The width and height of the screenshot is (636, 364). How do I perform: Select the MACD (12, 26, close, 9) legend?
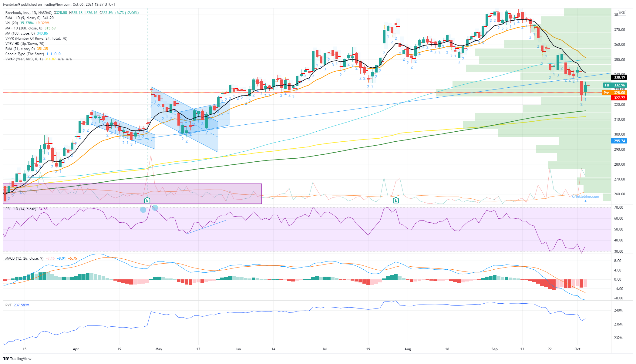(x=24, y=258)
